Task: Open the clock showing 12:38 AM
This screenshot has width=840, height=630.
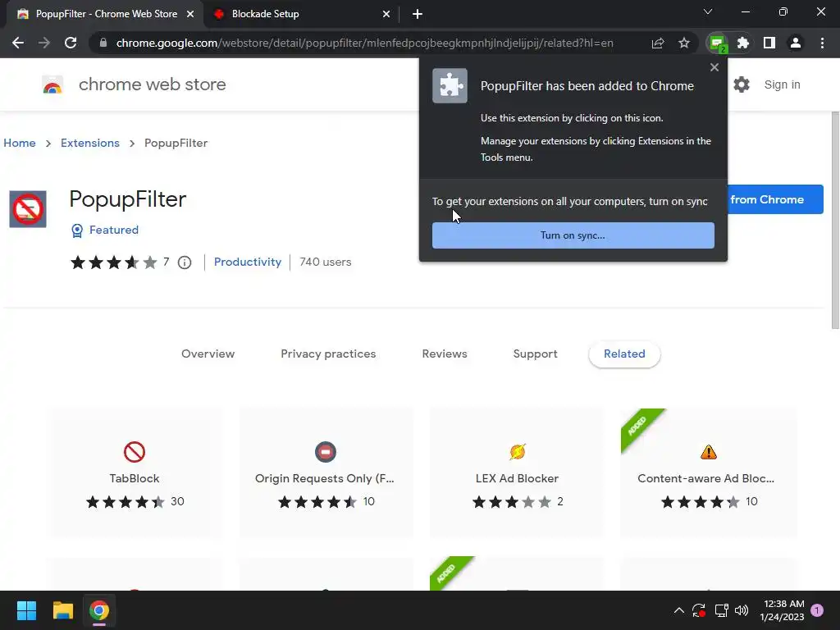Action: click(x=782, y=610)
